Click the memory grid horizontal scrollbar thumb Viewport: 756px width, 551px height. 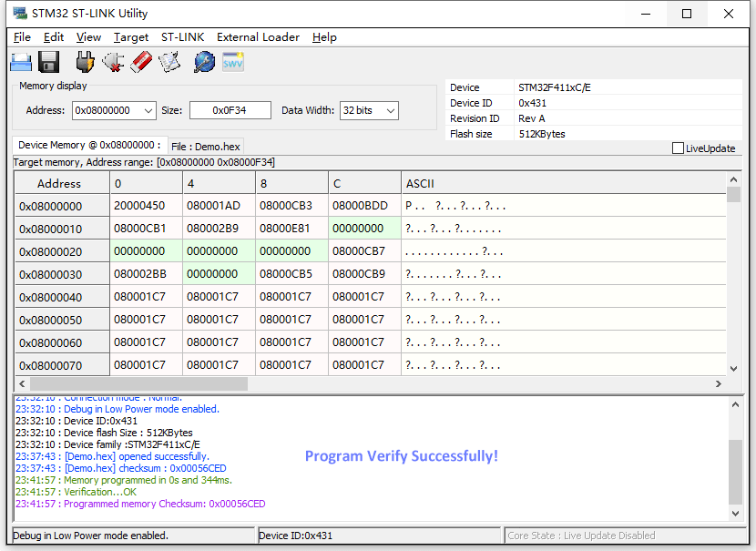(x=138, y=383)
